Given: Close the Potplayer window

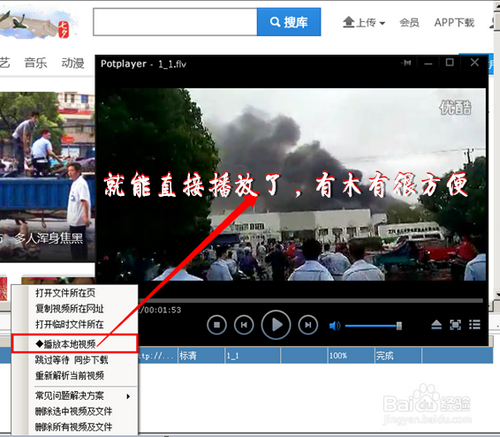Looking at the screenshot, I should pyautogui.click(x=475, y=62).
